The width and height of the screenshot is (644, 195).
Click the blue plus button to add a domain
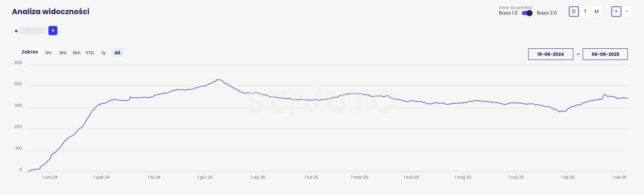coord(53,31)
